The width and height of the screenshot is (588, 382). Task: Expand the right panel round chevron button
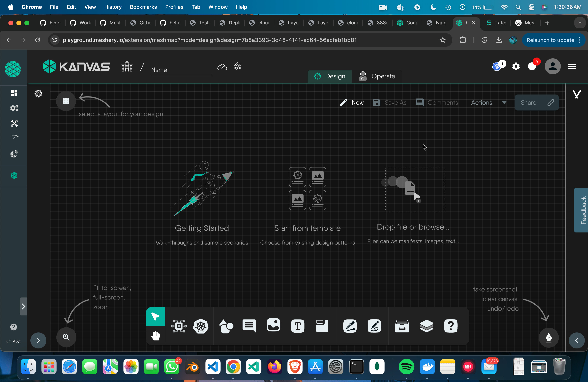coord(577,340)
